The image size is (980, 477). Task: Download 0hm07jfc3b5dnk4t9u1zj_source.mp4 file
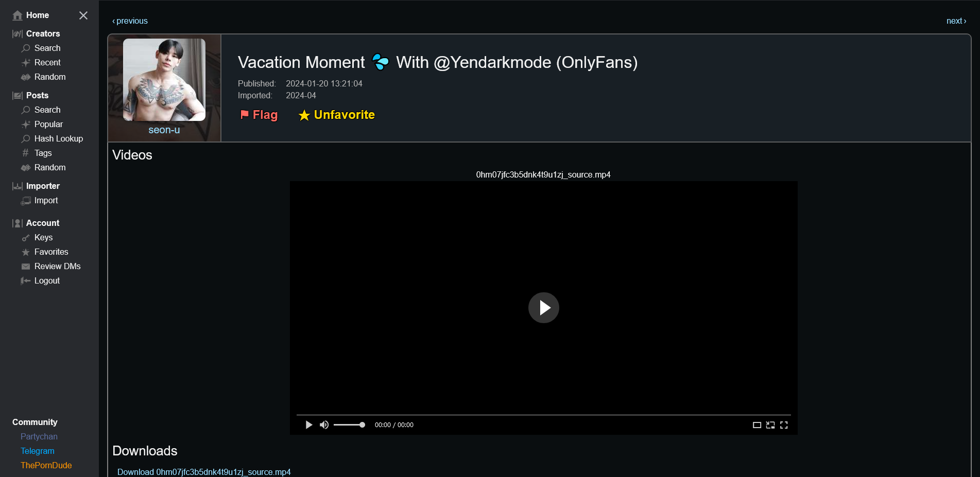click(x=204, y=472)
